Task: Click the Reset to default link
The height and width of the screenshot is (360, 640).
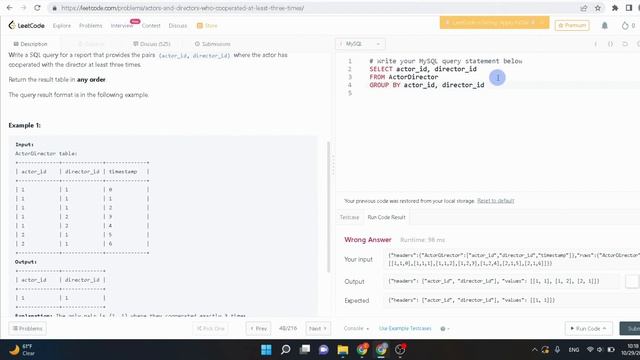Action: (496, 201)
